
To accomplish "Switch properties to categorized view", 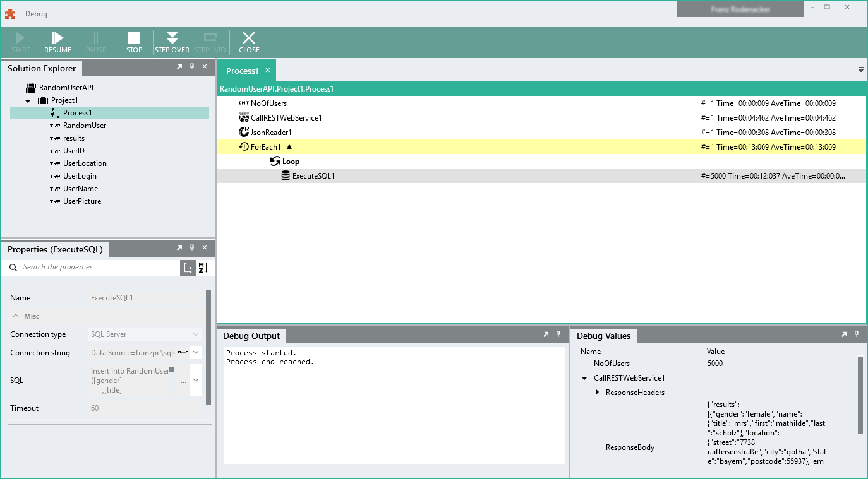I will click(x=188, y=268).
